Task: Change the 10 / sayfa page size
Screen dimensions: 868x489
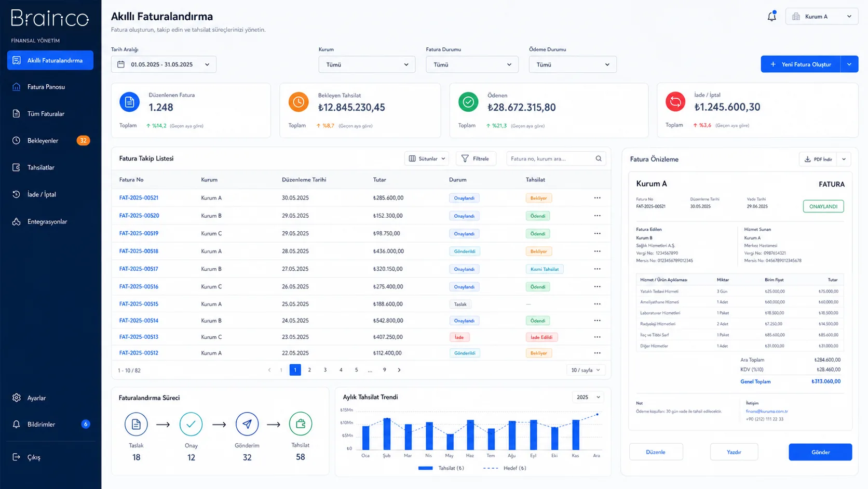Action: tap(586, 370)
